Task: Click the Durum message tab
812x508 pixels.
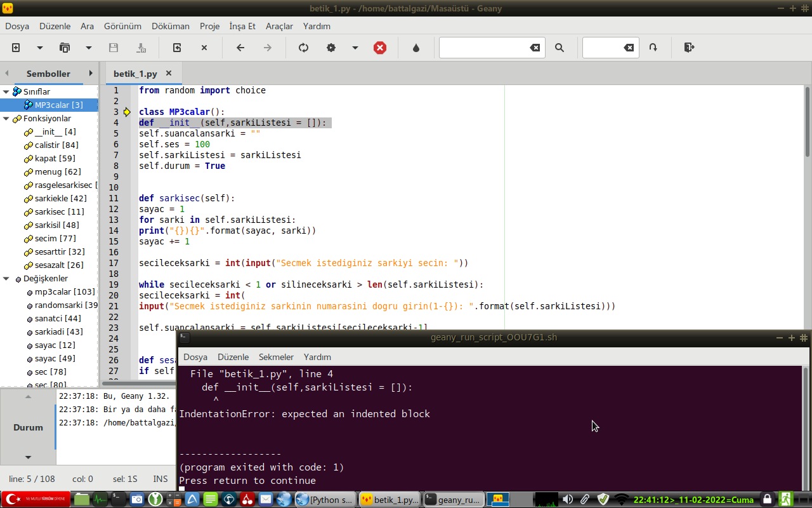Action: coord(28,427)
